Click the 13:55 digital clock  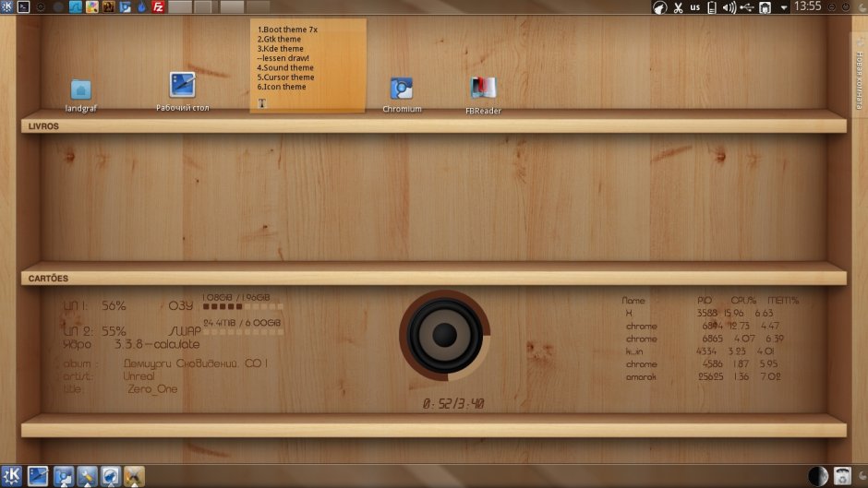coord(807,7)
